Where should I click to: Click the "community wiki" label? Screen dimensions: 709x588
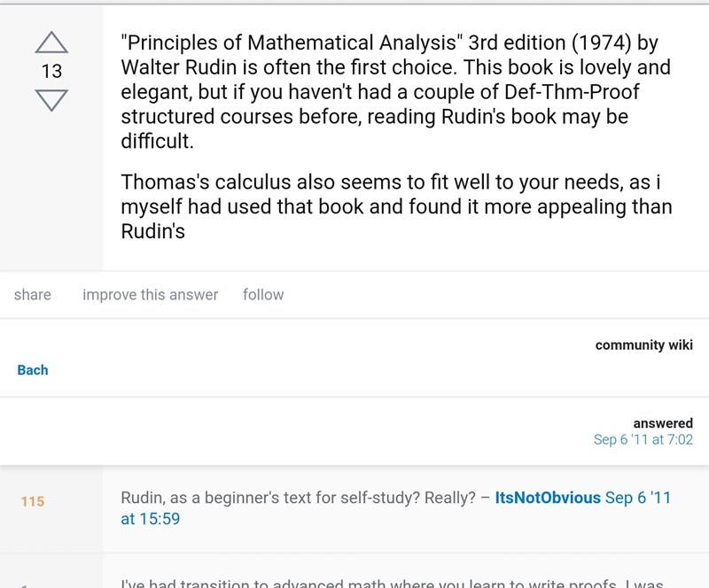[643, 344]
